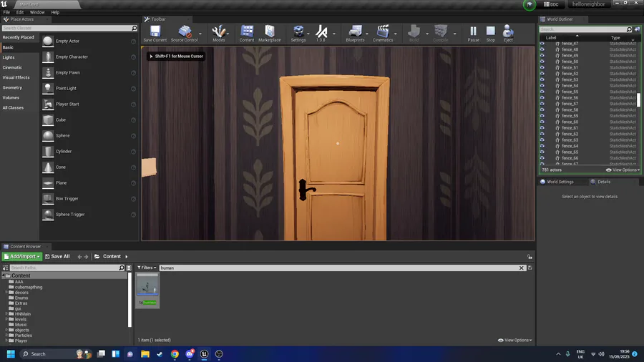Open the Settings toolbar icon
The image size is (644, 362).
[298, 31]
